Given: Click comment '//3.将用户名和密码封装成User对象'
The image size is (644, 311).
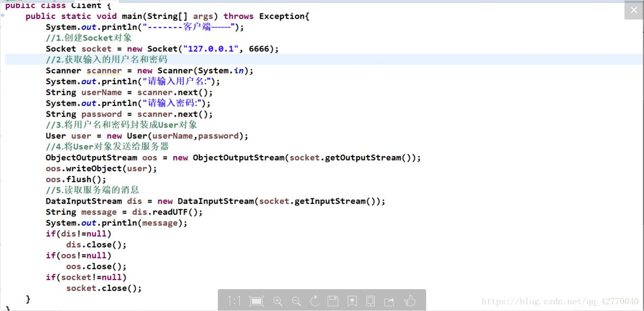Looking at the screenshot, I should (122, 125).
